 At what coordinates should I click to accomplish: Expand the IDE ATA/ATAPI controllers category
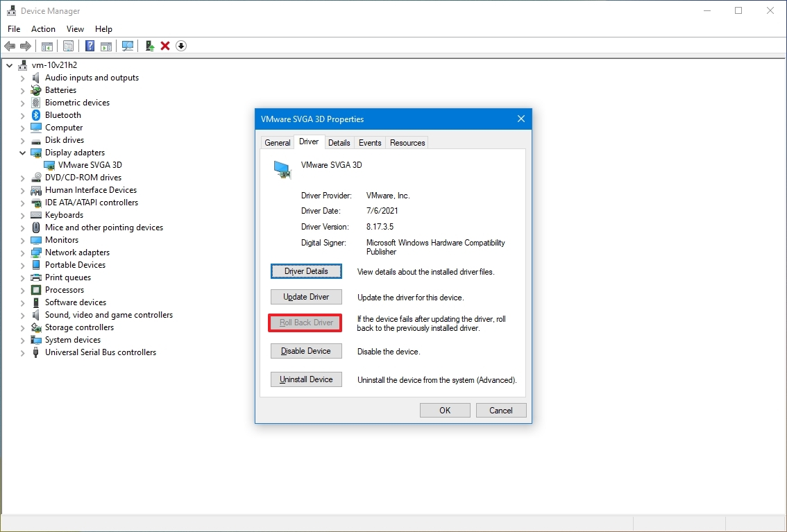tap(23, 203)
